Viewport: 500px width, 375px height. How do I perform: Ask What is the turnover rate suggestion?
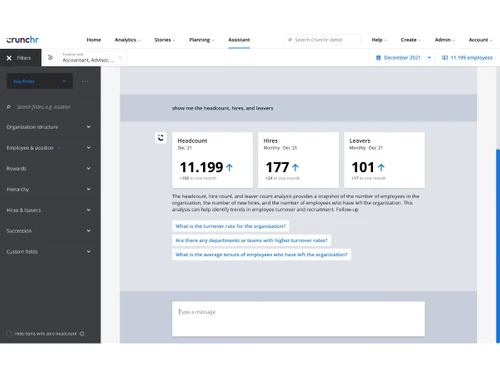click(x=230, y=226)
